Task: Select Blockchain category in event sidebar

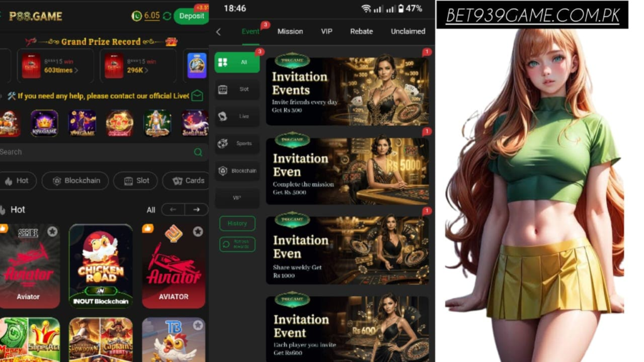Action: pyautogui.click(x=237, y=170)
